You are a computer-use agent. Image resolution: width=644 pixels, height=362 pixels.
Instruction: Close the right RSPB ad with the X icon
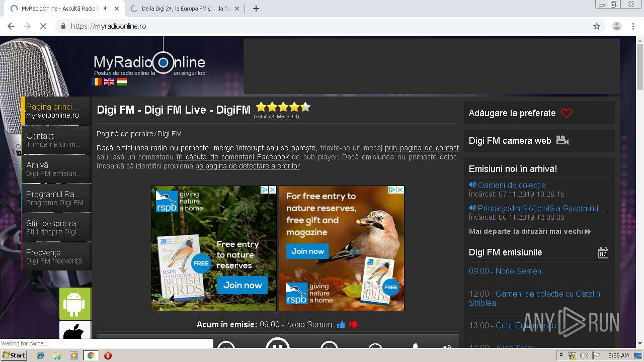pyautogui.click(x=400, y=190)
